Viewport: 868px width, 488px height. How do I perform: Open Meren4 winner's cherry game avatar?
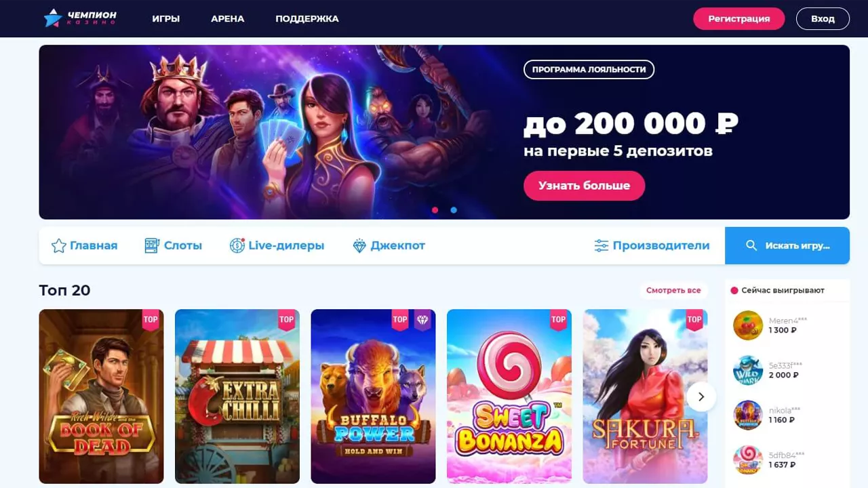point(748,325)
